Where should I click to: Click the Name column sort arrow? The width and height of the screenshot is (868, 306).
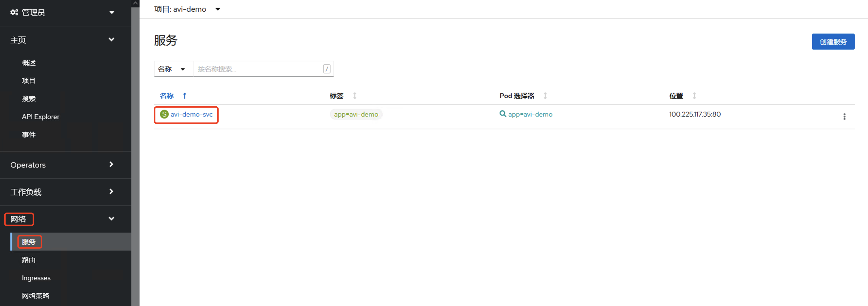pos(185,96)
